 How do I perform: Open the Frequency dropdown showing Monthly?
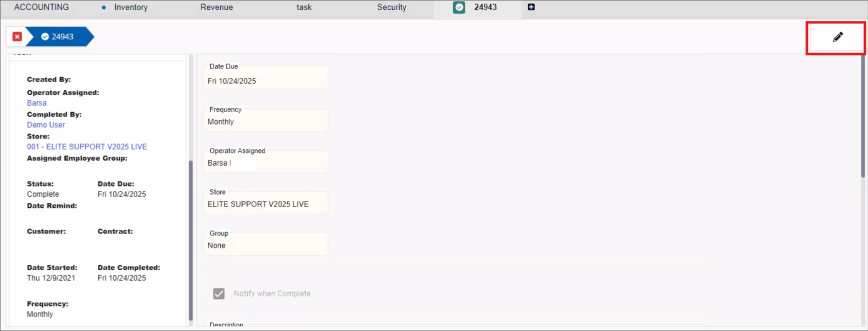point(265,121)
